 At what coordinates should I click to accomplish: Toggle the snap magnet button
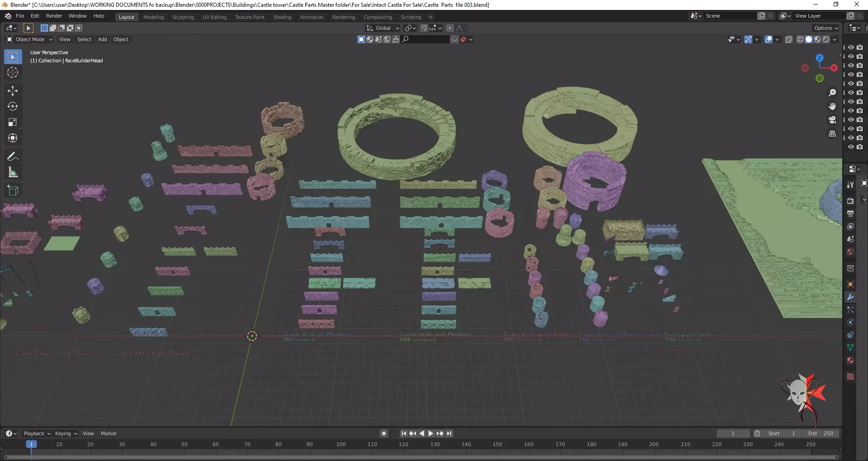point(424,28)
